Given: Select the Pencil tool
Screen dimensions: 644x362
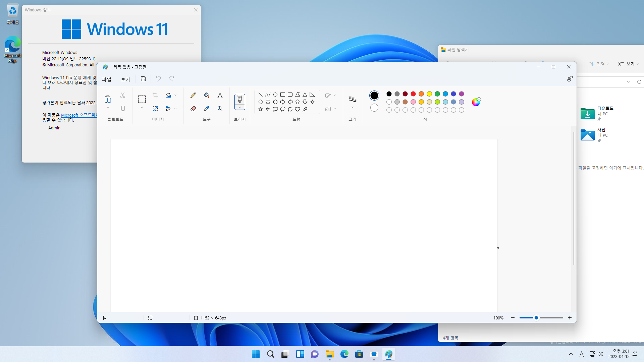Looking at the screenshot, I should (193, 96).
